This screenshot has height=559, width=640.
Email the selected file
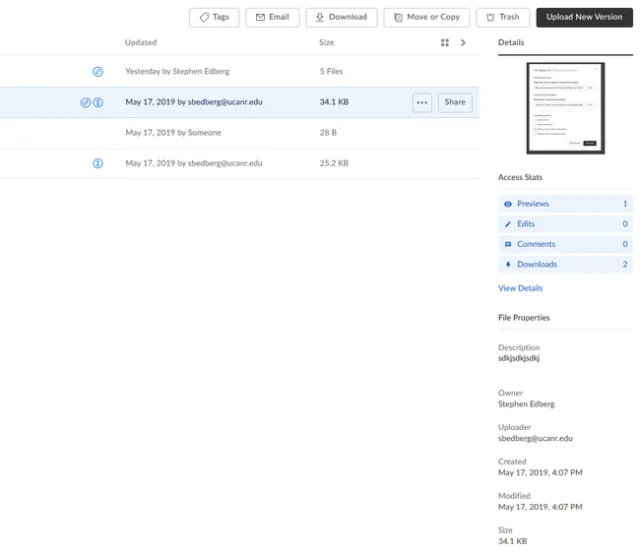click(x=272, y=17)
